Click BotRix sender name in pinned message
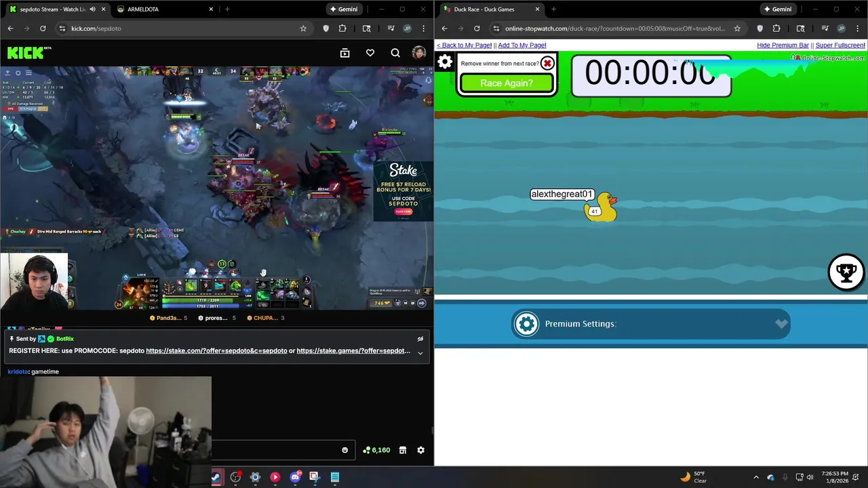The width and height of the screenshot is (868, 488). [64, 339]
